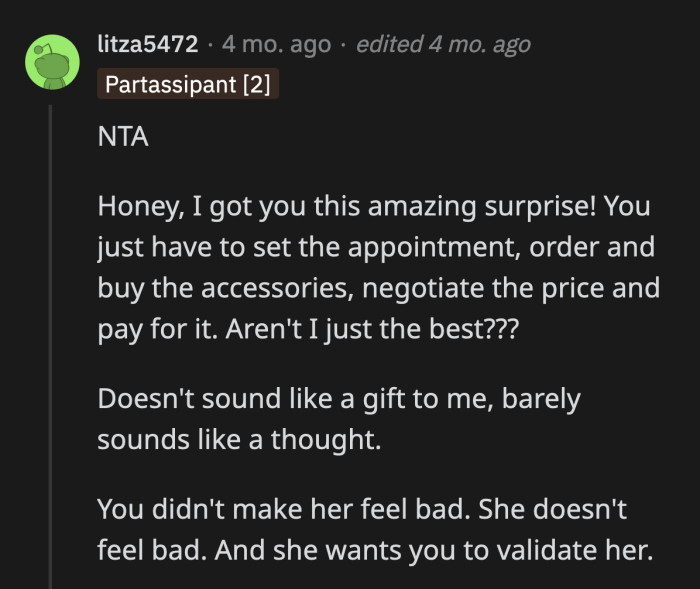Viewport: 700px width, 589px height.
Task: Click the "4 mo. ago" comment timestamp
Action: click(277, 45)
